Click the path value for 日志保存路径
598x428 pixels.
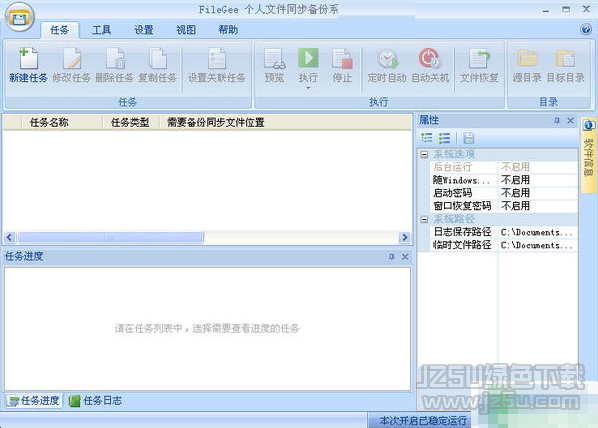(538, 232)
